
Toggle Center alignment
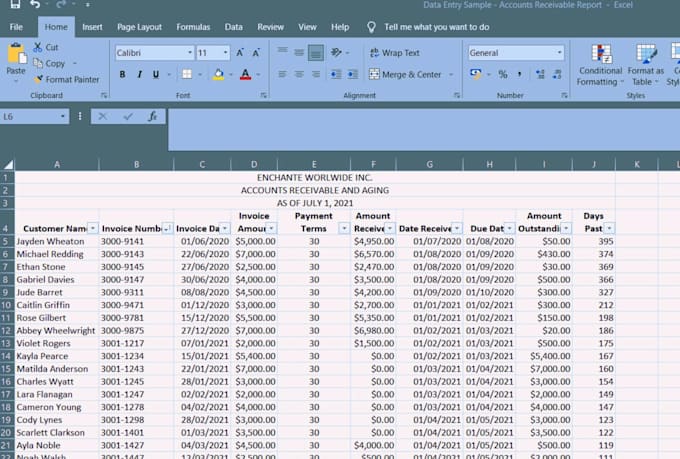pyautogui.click(x=299, y=75)
